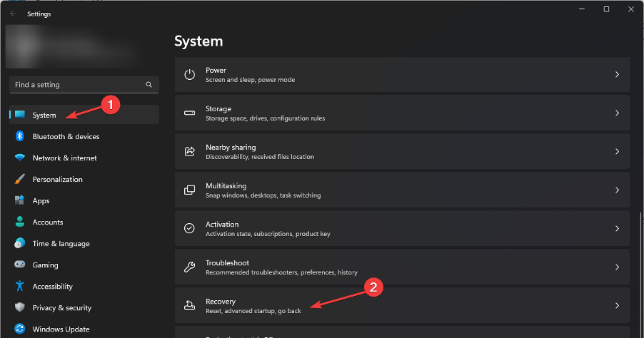Click the Accessibility figure icon
The height and width of the screenshot is (338, 644).
[x=20, y=285]
